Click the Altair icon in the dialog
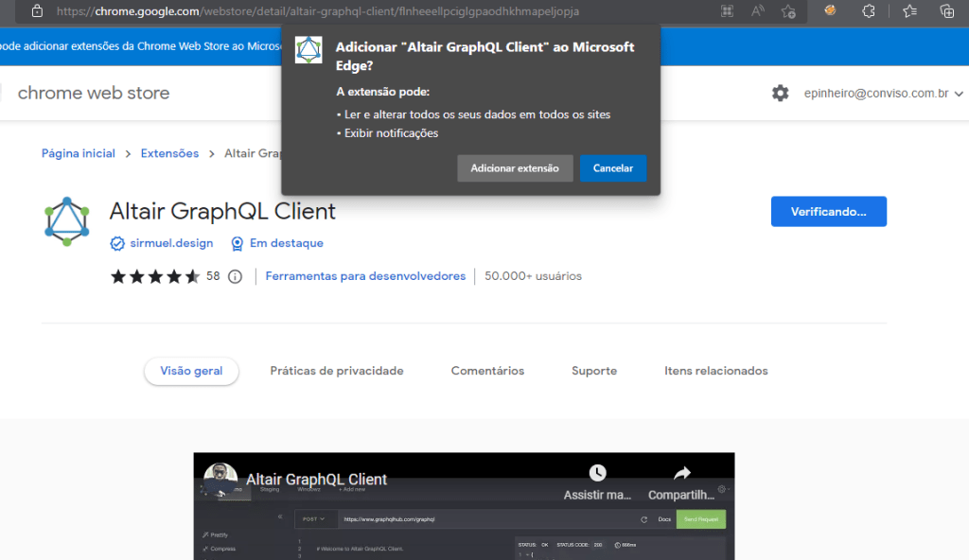This screenshot has width=969, height=560. click(x=308, y=50)
